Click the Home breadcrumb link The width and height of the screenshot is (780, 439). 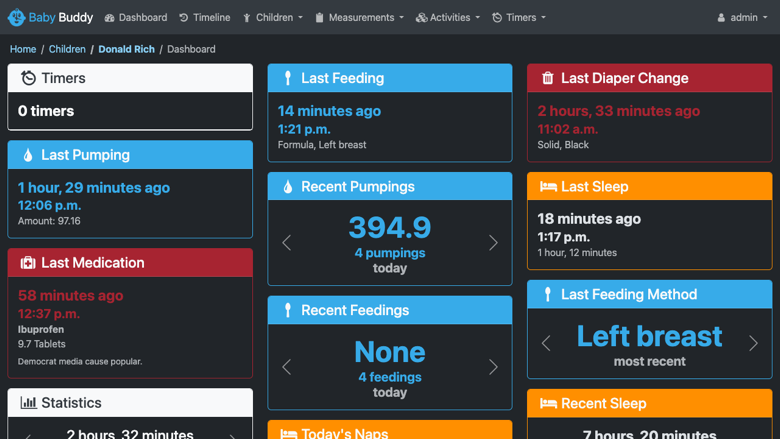point(23,49)
